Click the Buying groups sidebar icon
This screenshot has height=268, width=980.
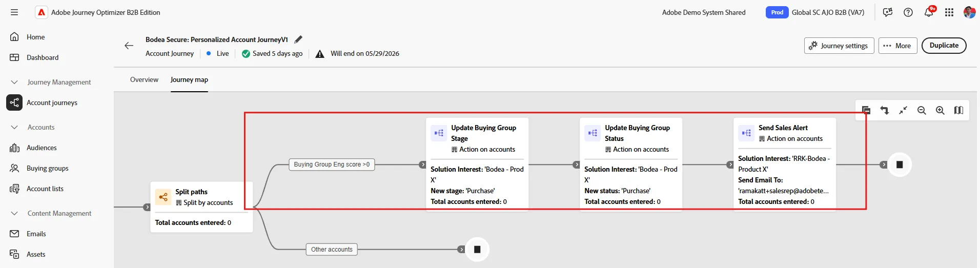point(14,168)
